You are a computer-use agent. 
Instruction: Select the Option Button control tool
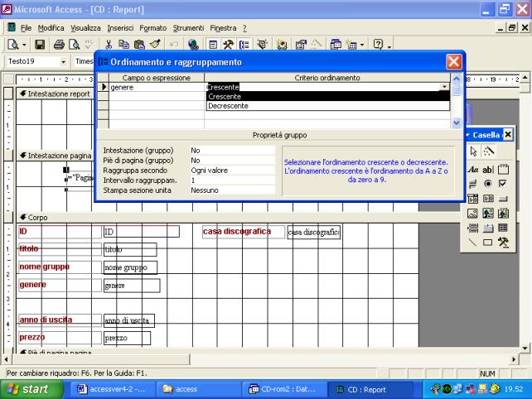[490, 183]
